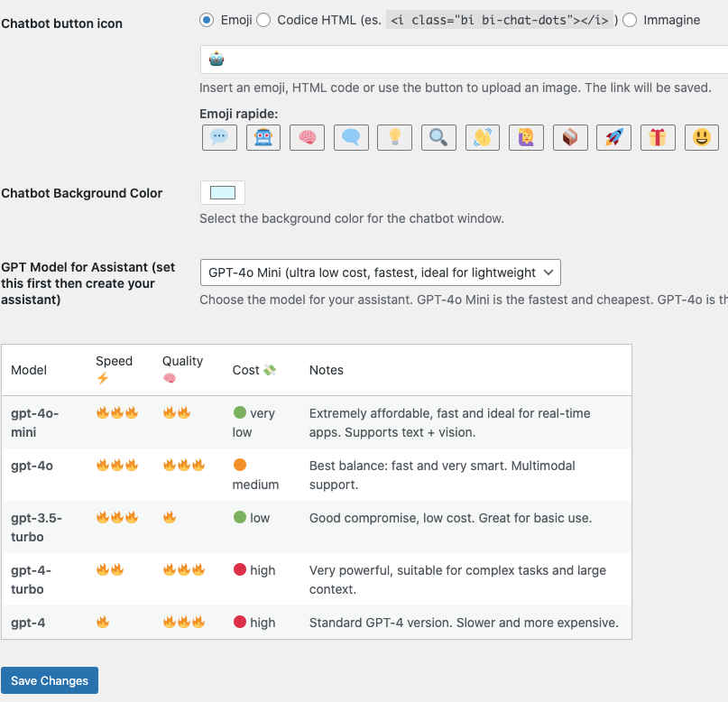Image resolution: width=728 pixels, height=702 pixels.
Task: Click the 'Chatbot Background Color' label
Action: (82, 193)
